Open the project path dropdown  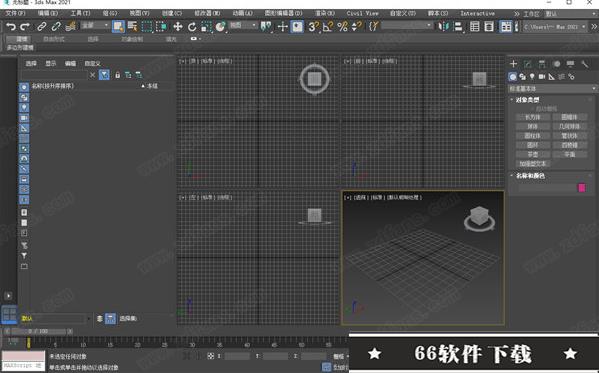554,27
